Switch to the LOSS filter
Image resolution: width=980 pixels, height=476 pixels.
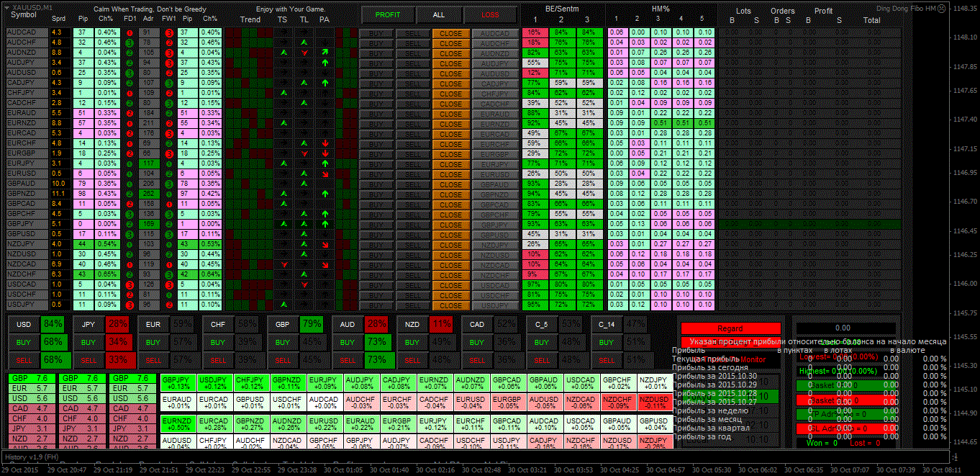pos(489,14)
